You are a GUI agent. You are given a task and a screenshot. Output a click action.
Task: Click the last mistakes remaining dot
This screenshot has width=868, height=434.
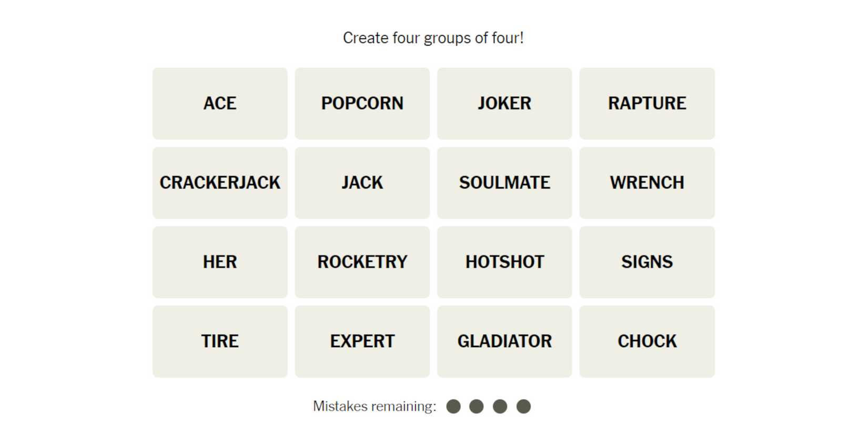click(x=523, y=407)
